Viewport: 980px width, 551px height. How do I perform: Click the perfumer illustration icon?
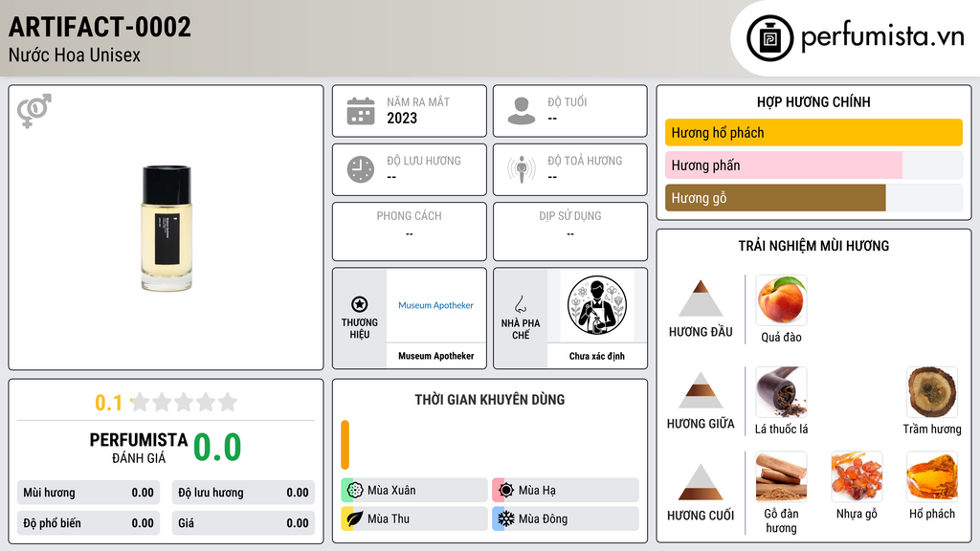[597, 305]
